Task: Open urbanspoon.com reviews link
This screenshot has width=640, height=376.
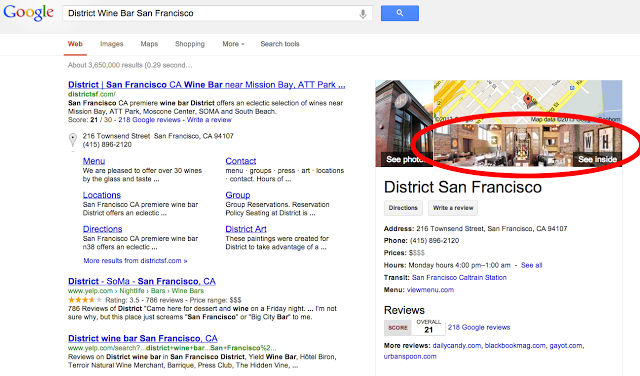Action: point(410,356)
